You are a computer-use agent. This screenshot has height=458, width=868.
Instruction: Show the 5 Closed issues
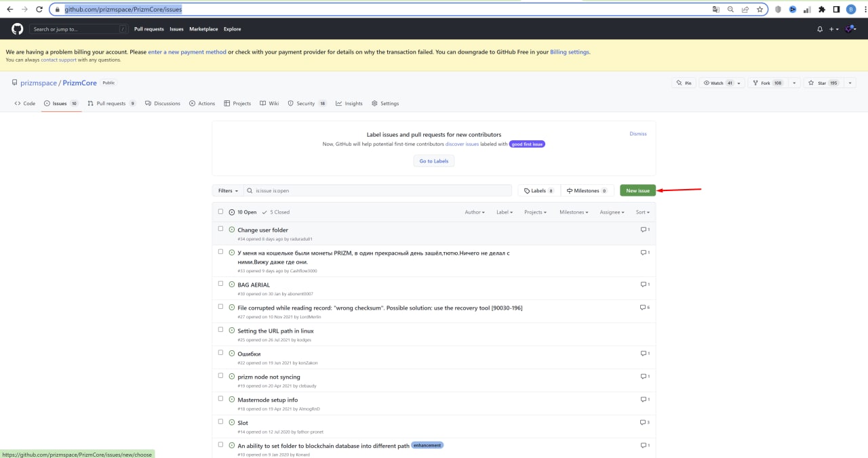(x=275, y=212)
